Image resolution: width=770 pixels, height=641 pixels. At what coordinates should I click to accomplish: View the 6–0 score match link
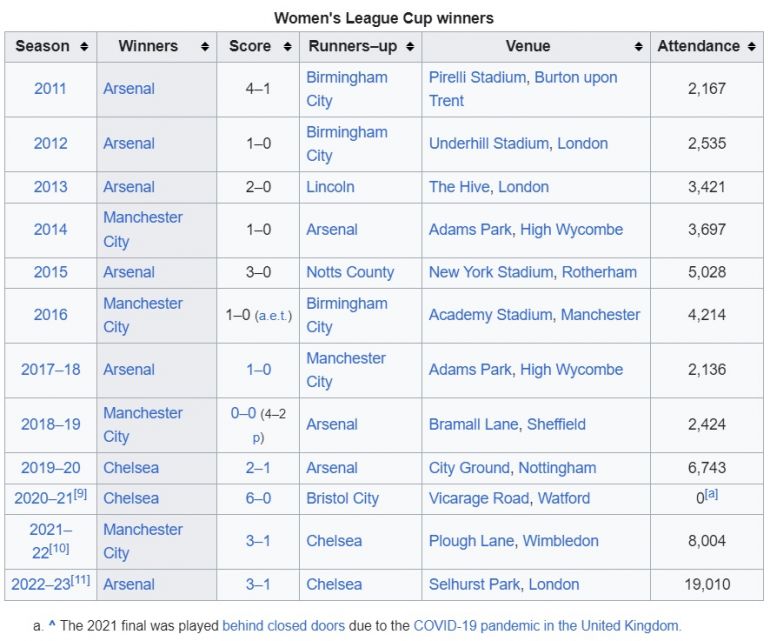pos(258,498)
